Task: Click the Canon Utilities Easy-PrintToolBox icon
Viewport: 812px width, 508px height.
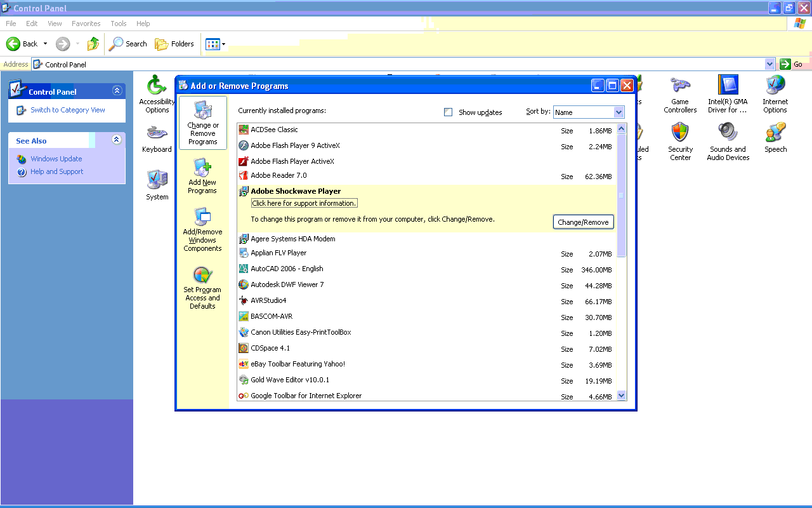Action: pos(244,332)
